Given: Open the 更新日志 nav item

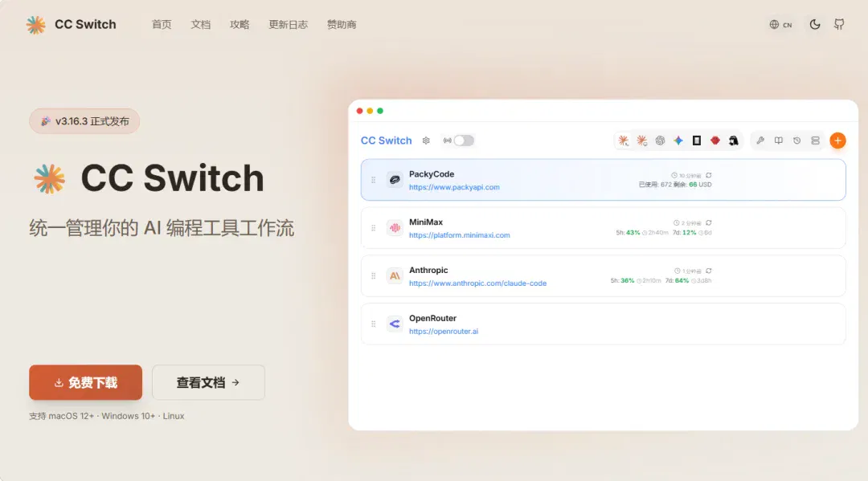Looking at the screenshot, I should tap(288, 24).
